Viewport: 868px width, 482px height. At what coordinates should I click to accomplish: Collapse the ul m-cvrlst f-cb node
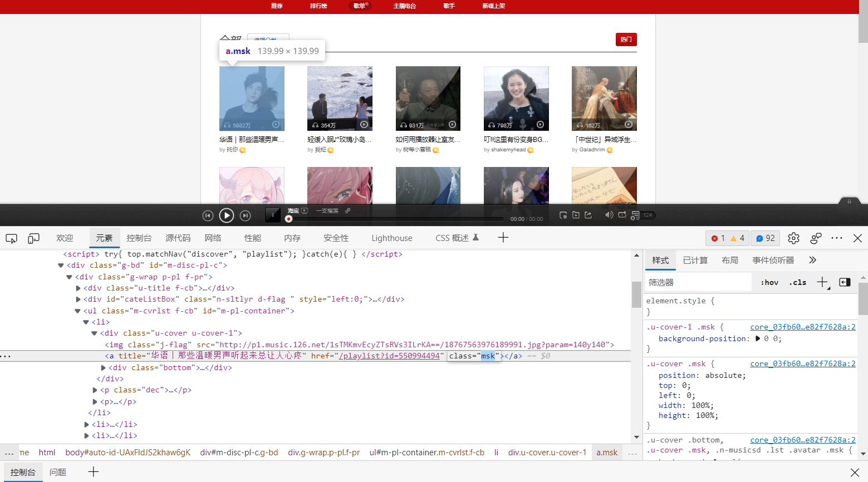[x=77, y=311]
